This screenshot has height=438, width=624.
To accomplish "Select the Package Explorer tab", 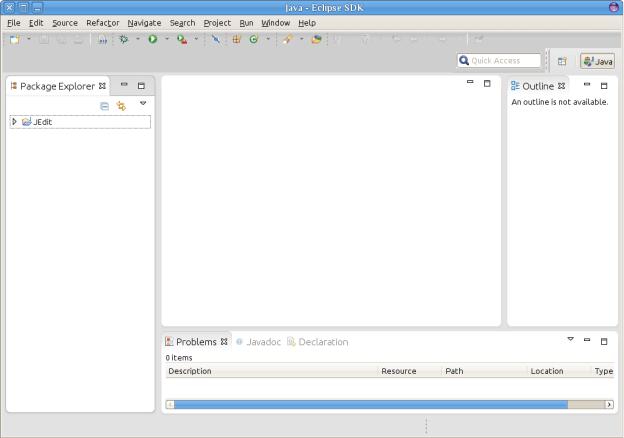I will click(57, 86).
